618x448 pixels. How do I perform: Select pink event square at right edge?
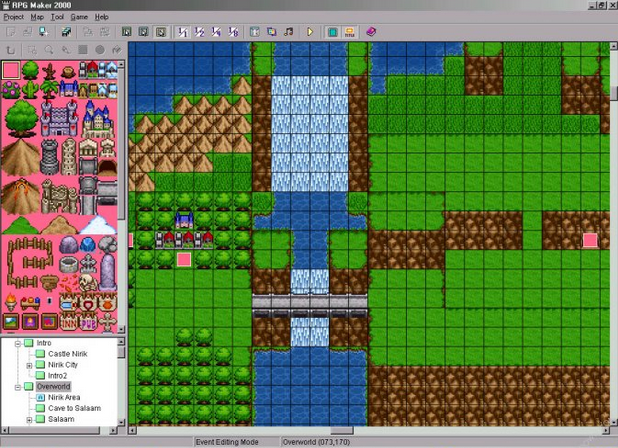[590, 240]
